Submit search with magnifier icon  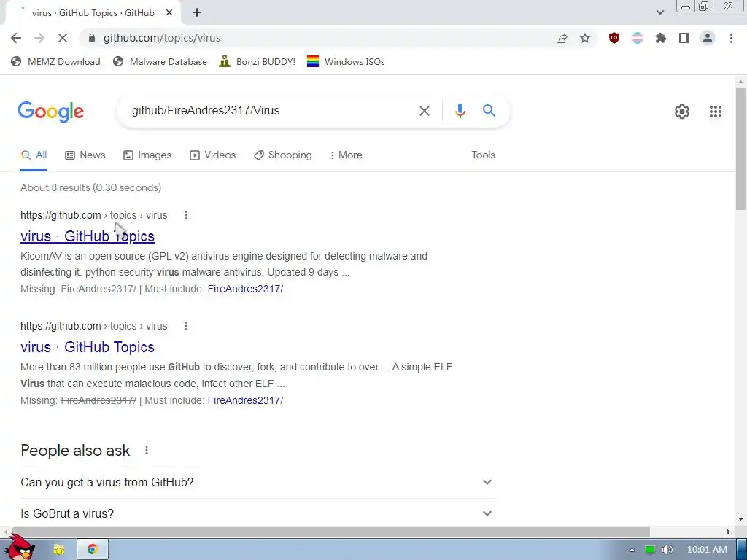click(489, 111)
